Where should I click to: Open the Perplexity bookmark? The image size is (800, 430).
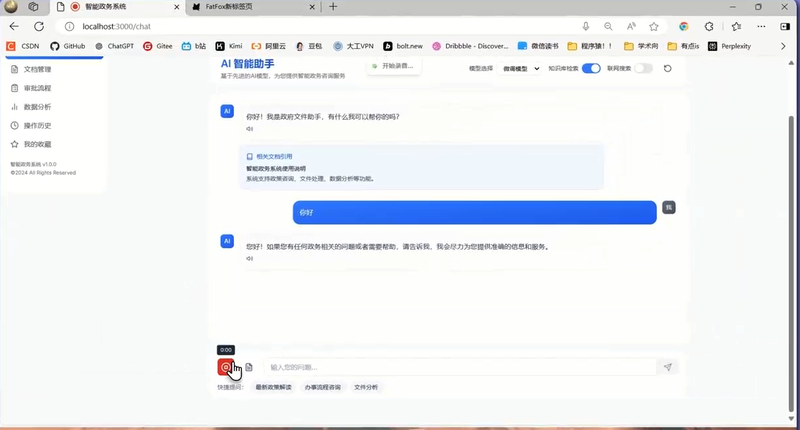730,46
